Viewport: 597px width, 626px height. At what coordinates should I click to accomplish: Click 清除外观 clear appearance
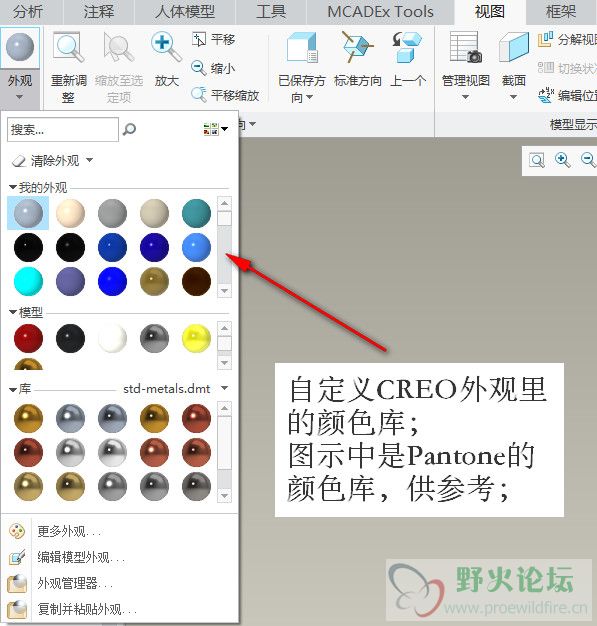click(46, 161)
